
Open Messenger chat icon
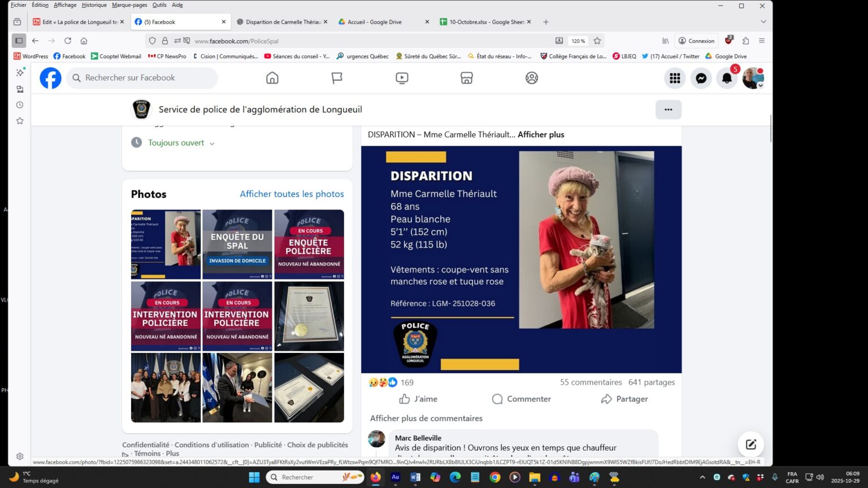701,79
